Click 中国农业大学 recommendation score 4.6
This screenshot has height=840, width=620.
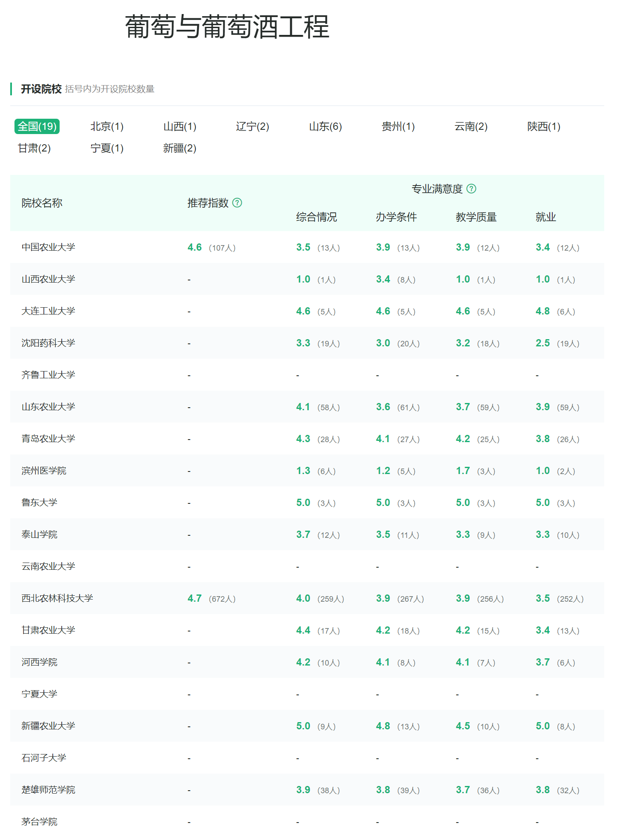[195, 247]
